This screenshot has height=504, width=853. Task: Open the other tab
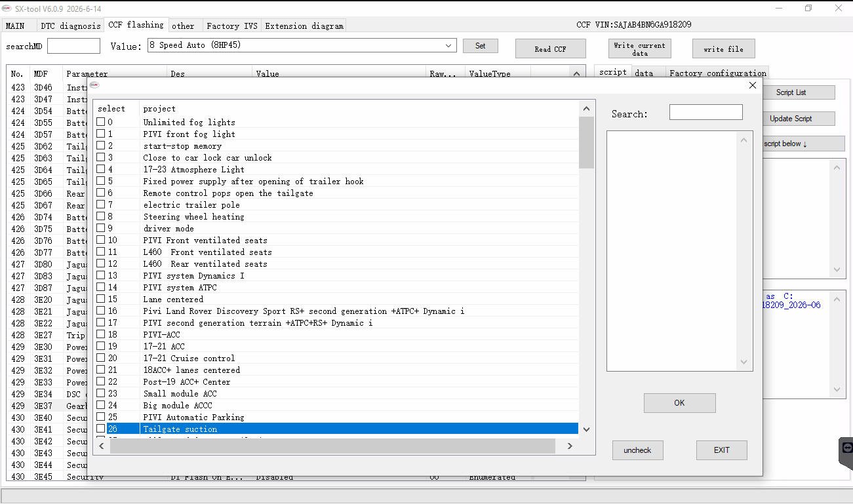(x=183, y=26)
